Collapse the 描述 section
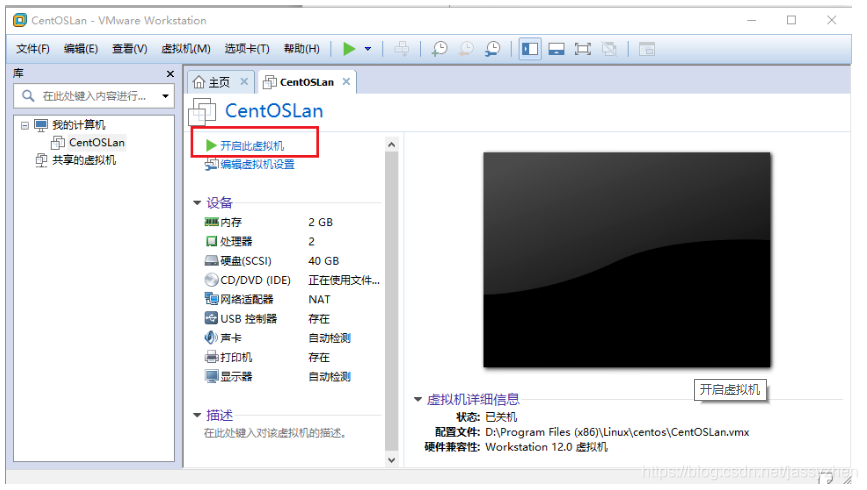 197,415
